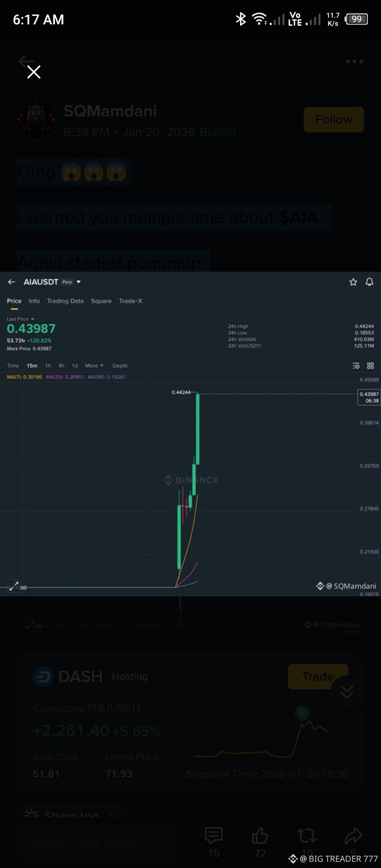Tap the double-chevron scroll down button
This screenshot has height=868, width=381.
(x=347, y=692)
